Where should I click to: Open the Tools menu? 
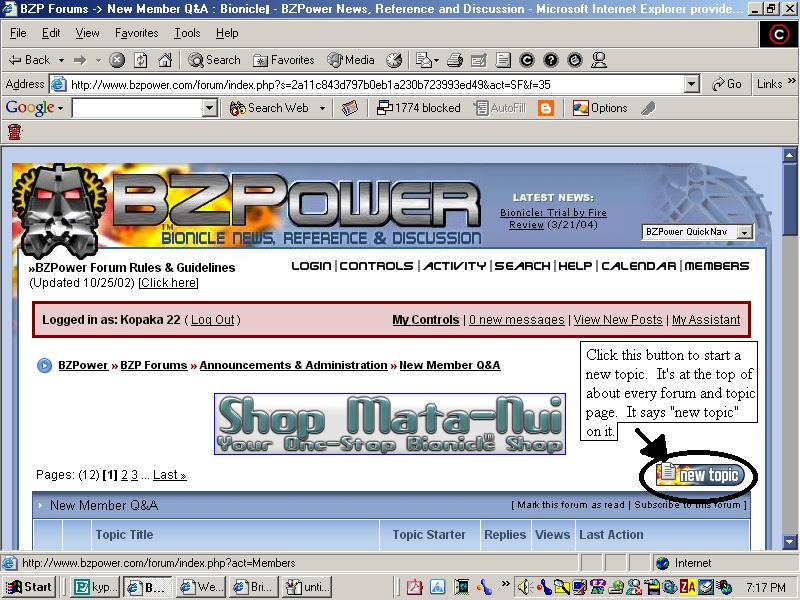point(187,33)
